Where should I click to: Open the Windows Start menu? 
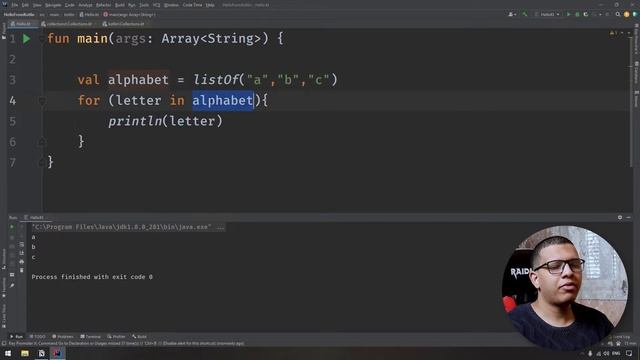[8, 353]
